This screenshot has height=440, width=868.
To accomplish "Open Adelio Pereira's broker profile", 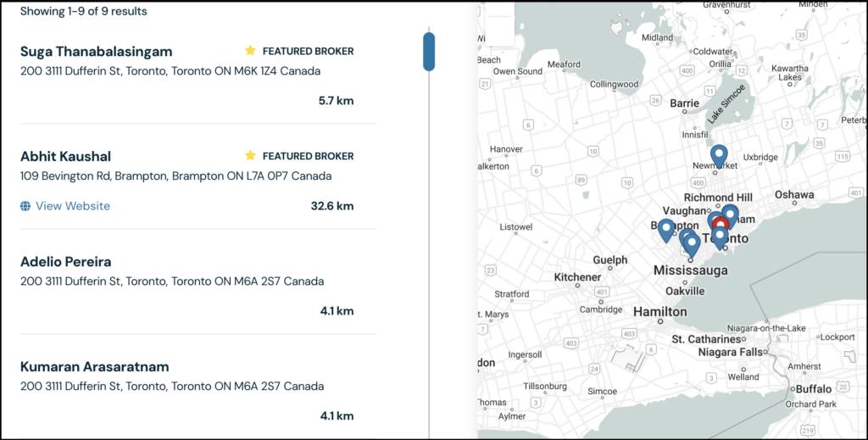I will 65,262.
